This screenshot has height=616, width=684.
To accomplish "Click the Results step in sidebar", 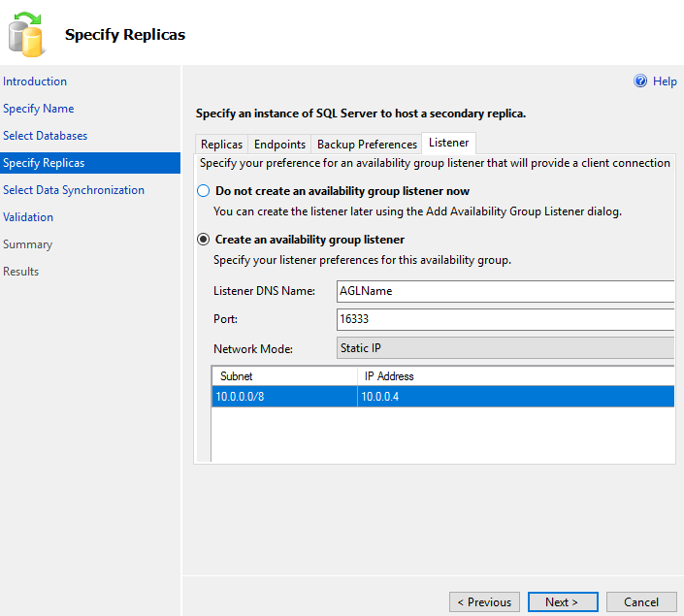I will click(x=21, y=272).
